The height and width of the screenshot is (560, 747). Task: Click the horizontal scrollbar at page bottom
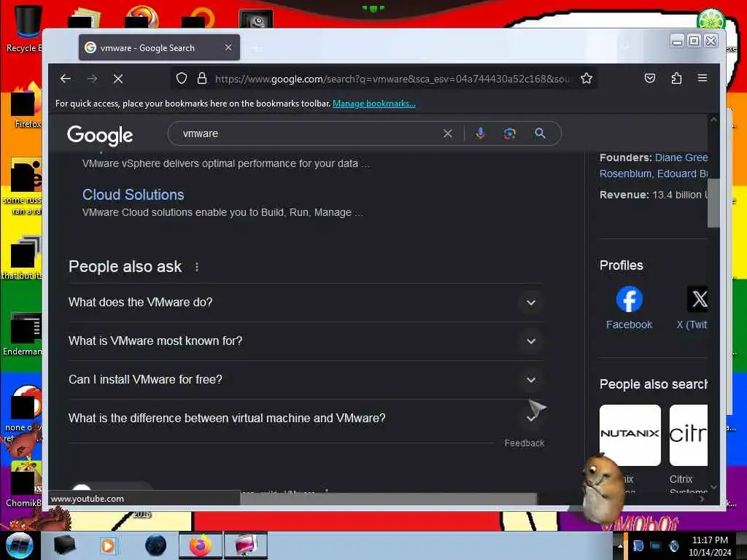click(x=388, y=499)
